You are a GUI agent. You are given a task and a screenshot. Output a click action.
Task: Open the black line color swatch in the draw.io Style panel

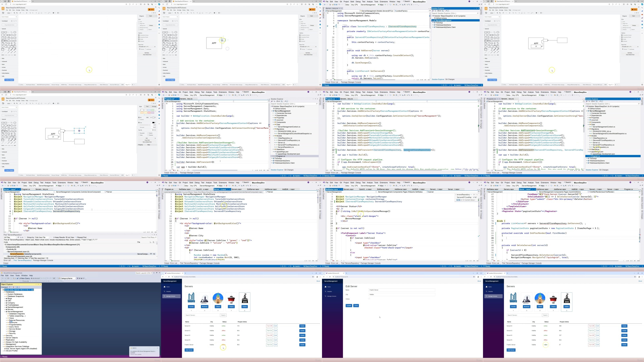coord(154,123)
